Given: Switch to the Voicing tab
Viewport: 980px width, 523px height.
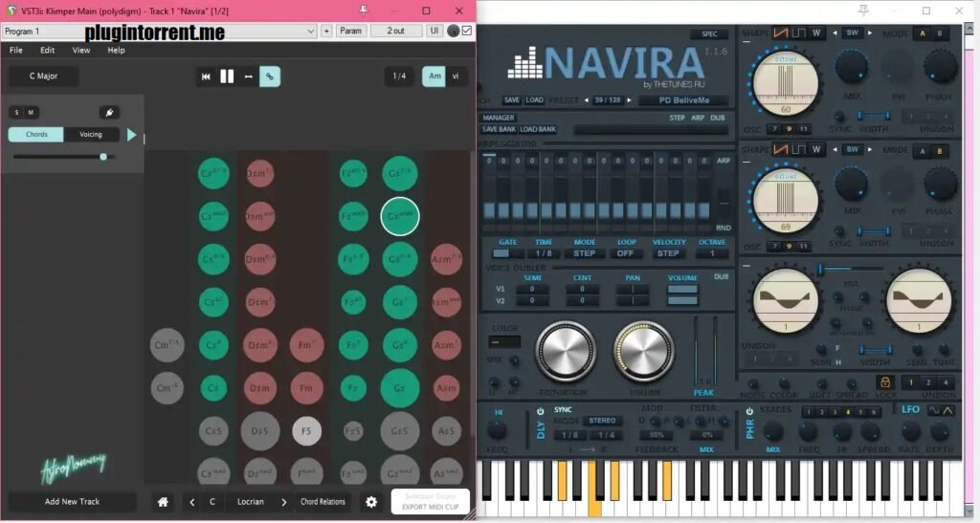Looking at the screenshot, I should [91, 134].
